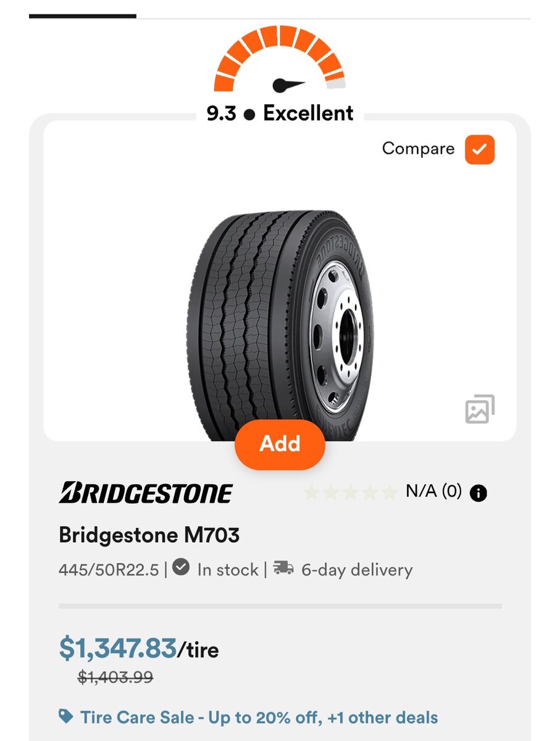
Task: Click the rating info icon
Action: [x=479, y=493]
